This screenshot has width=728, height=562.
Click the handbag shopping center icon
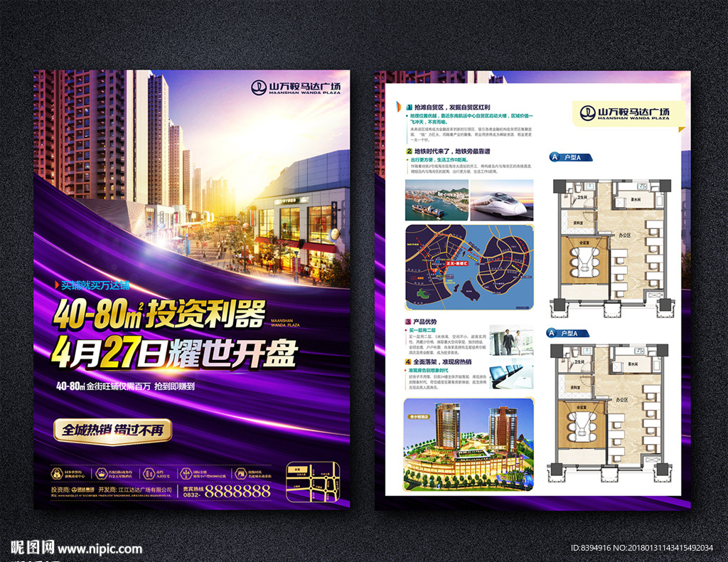pyautogui.click(x=57, y=474)
